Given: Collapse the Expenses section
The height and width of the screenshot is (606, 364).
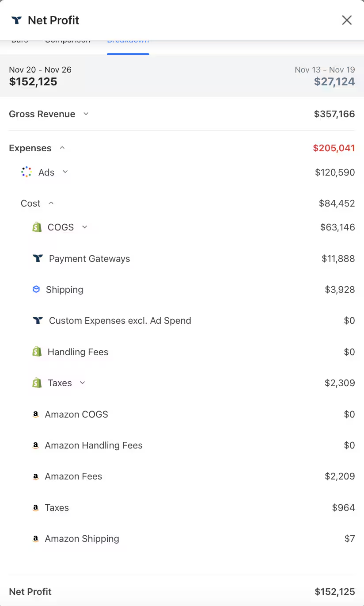Looking at the screenshot, I should tap(62, 148).
